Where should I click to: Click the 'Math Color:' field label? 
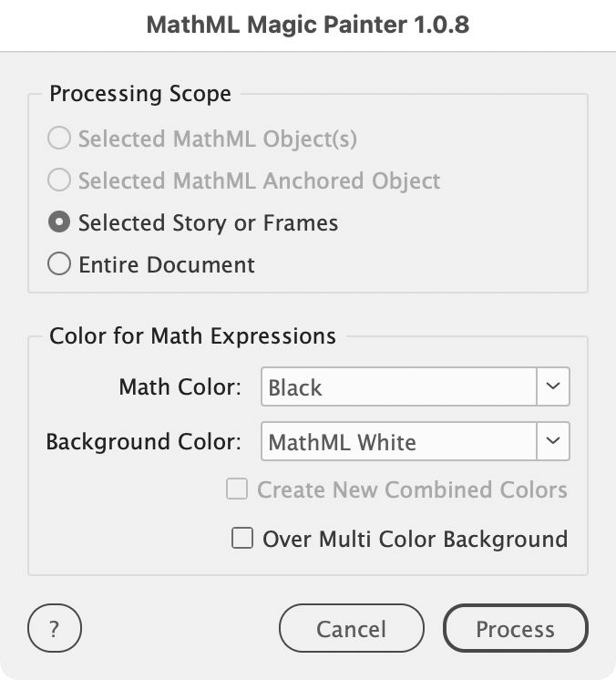[180, 387]
